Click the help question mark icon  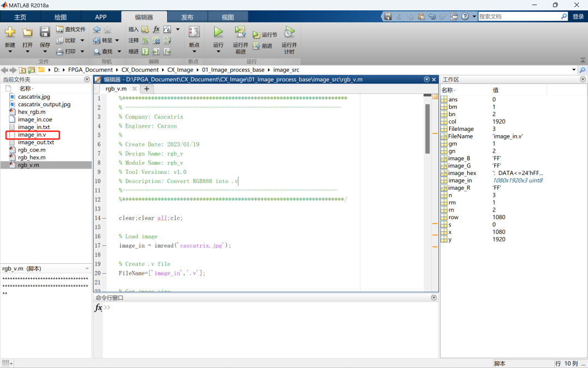[x=465, y=17]
